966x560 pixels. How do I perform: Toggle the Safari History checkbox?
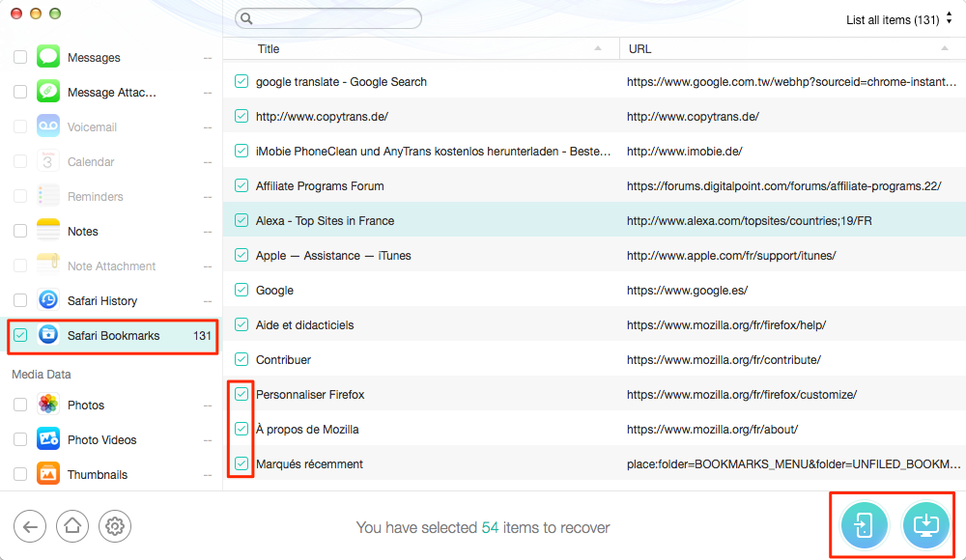click(20, 300)
